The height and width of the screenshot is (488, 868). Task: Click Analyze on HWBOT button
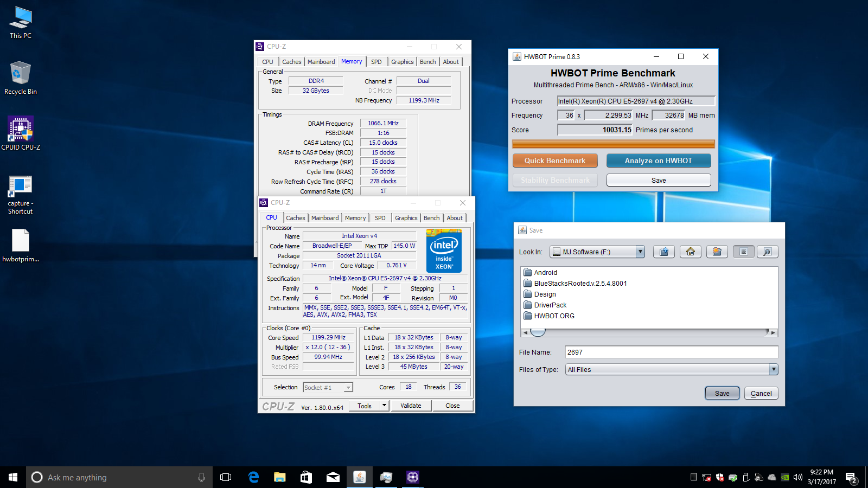click(x=659, y=160)
